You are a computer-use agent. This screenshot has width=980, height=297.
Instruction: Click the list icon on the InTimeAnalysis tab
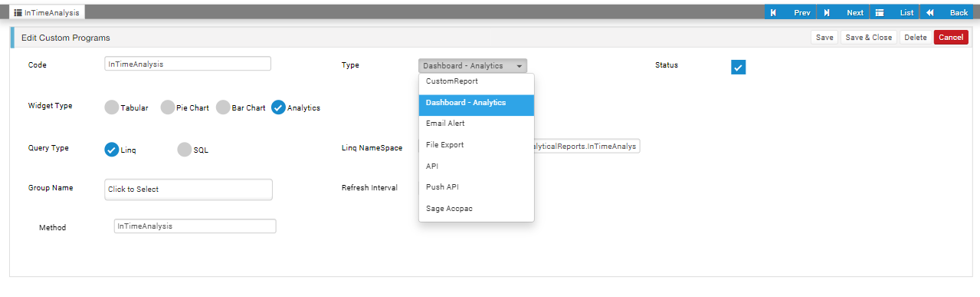point(18,13)
